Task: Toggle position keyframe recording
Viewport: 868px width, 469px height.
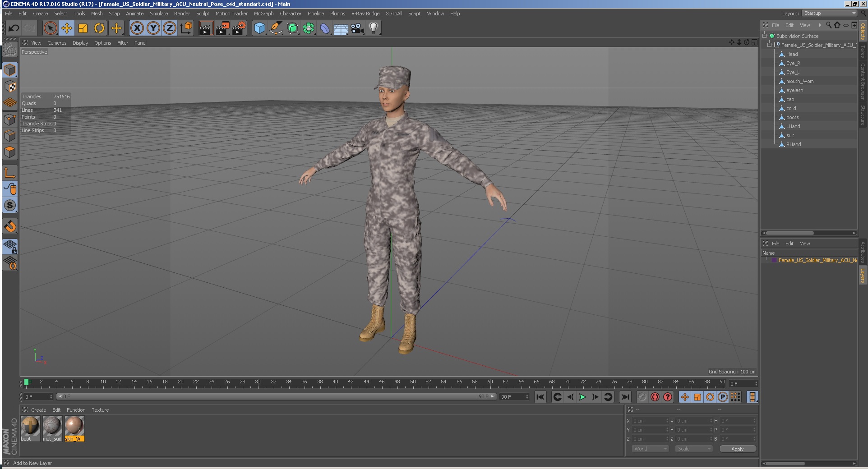Action: [685, 397]
